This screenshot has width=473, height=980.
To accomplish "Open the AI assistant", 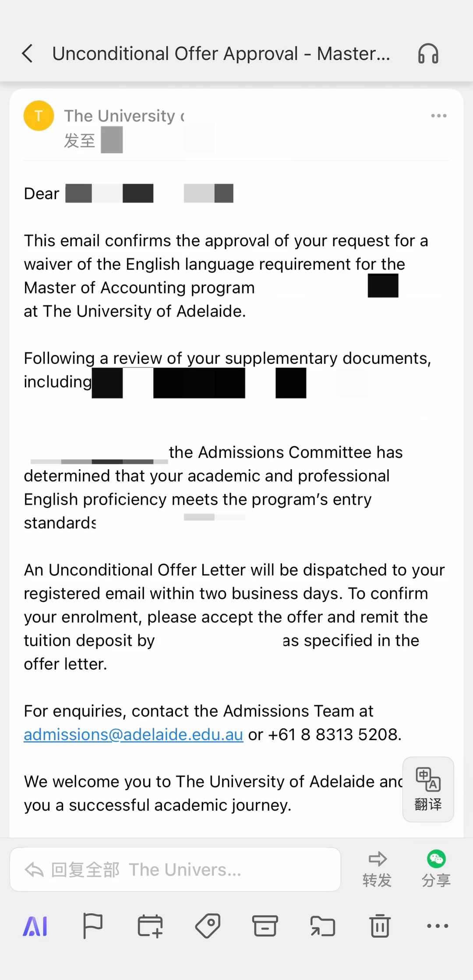I will (x=35, y=926).
